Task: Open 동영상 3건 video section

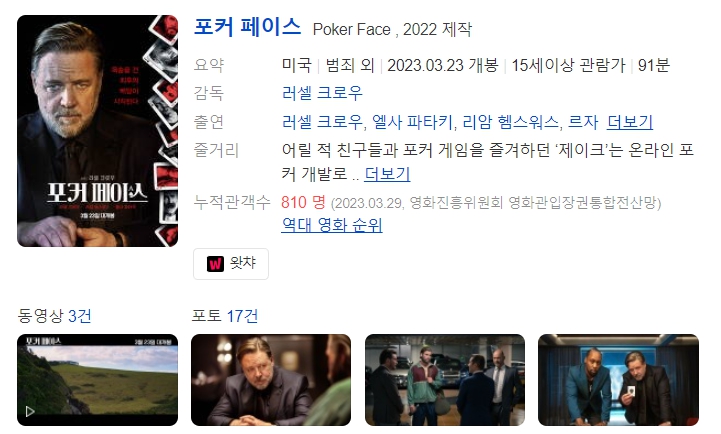Action: 54,316
